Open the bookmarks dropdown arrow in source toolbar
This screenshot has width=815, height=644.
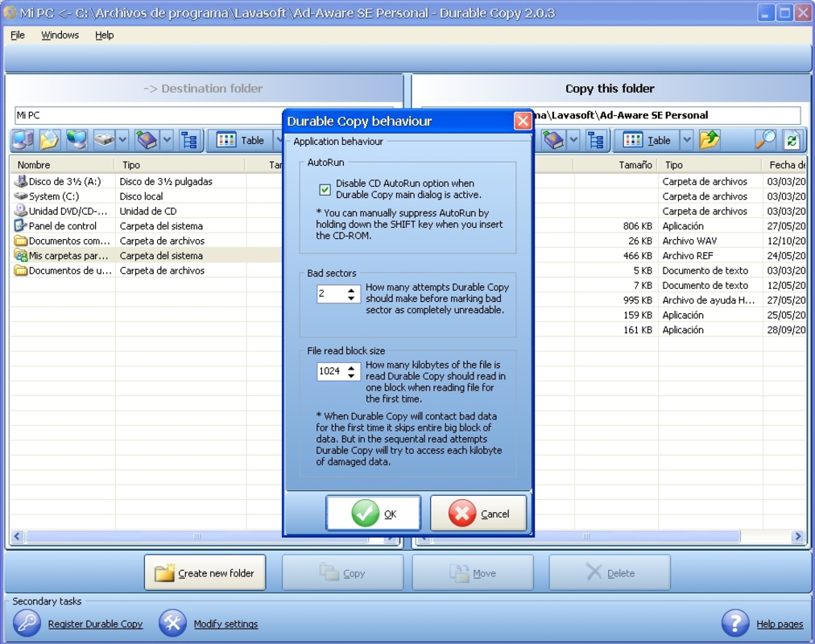(573, 140)
